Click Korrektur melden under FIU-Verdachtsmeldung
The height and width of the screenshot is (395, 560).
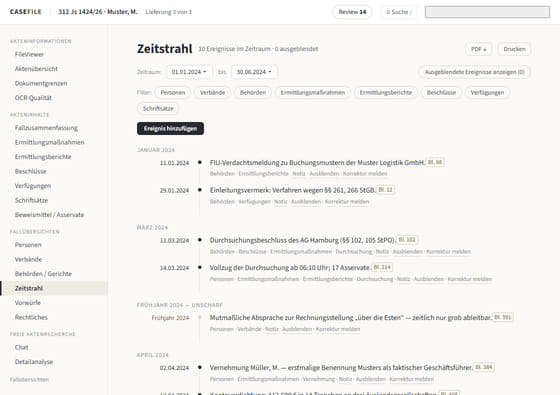click(x=365, y=174)
